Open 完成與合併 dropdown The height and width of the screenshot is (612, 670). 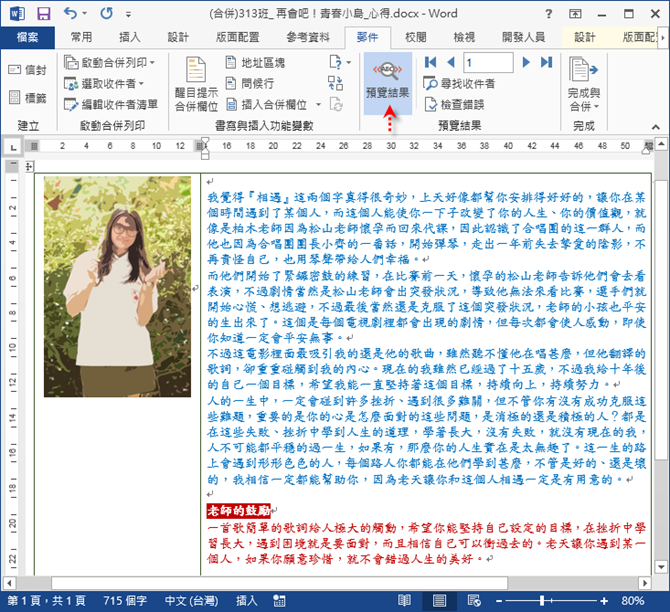coord(584,84)
